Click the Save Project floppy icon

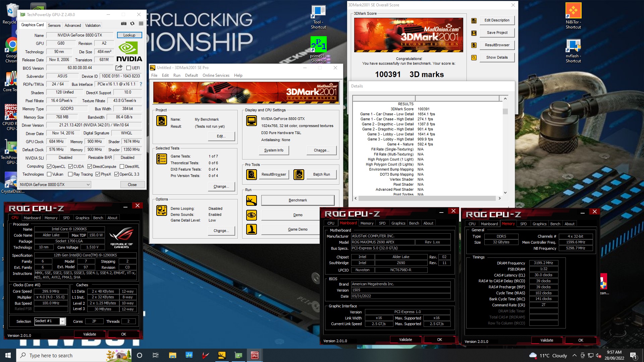(474, 33)
